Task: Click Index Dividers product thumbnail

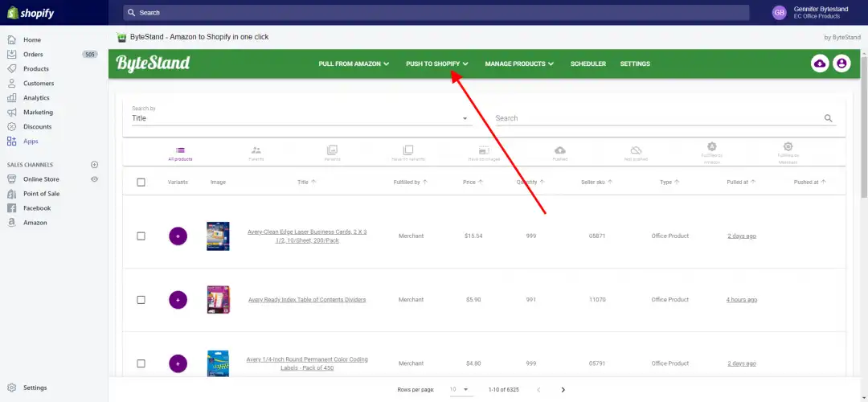Action: (x=218, y=300)
